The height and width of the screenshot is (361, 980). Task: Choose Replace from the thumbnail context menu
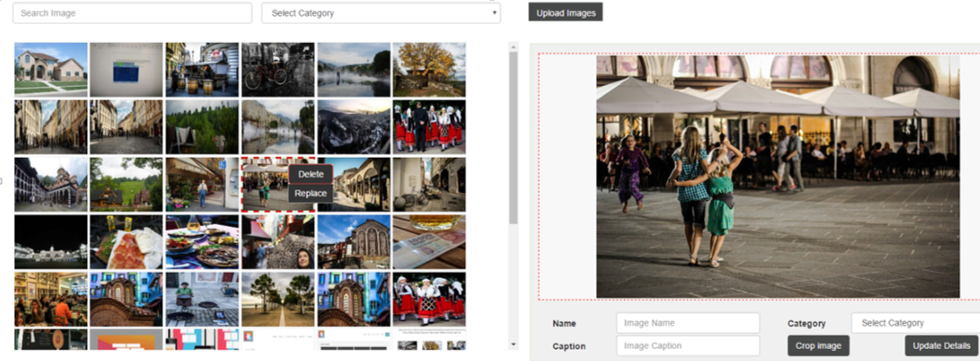311,193
